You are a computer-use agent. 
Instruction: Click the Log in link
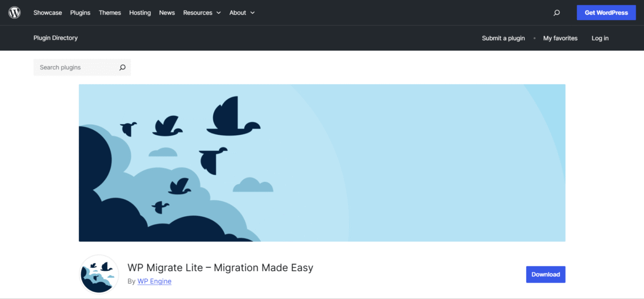[x=600, y=38]
